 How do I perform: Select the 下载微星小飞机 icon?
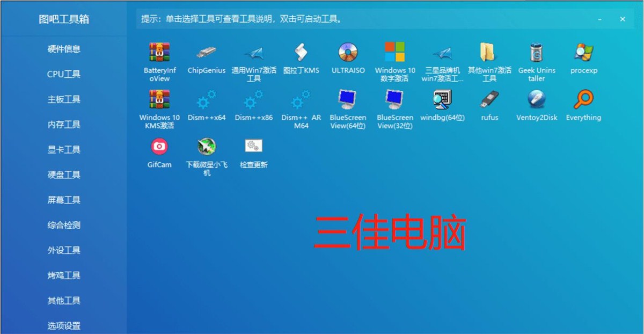point(207,146)
